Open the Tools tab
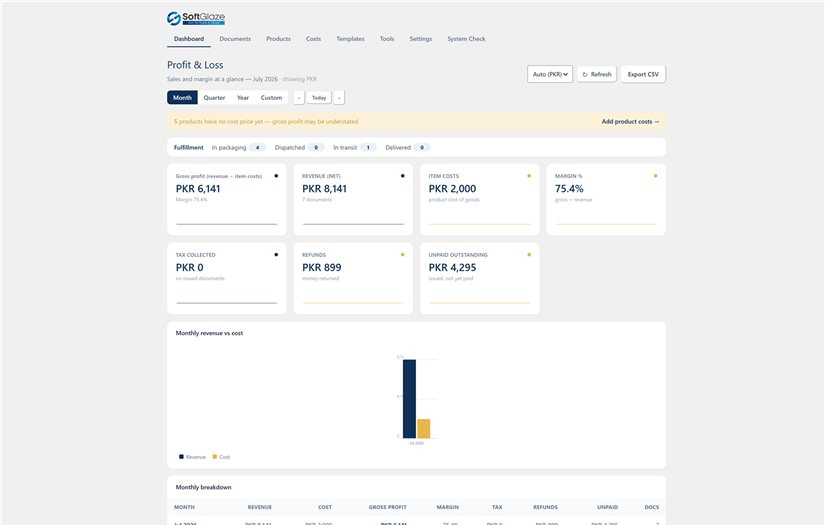This screenshot has height=525, width=825. point(387,39)
